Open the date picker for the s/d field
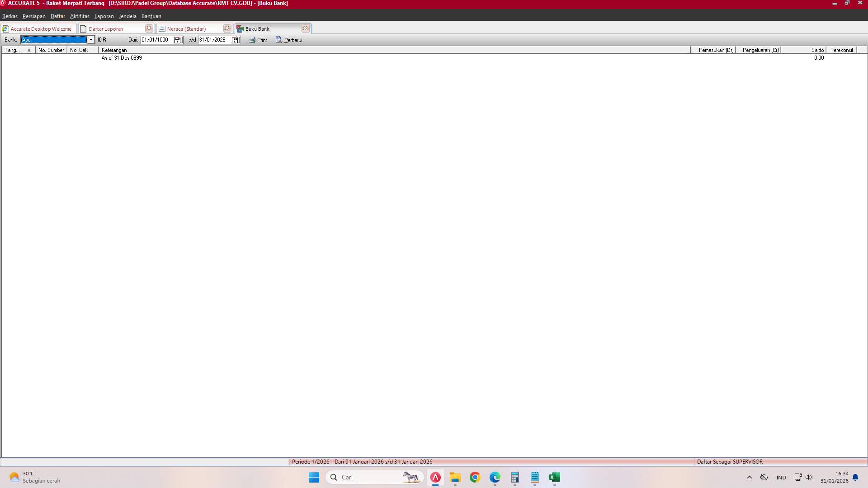868x488 pixels. tap(236, 40)
